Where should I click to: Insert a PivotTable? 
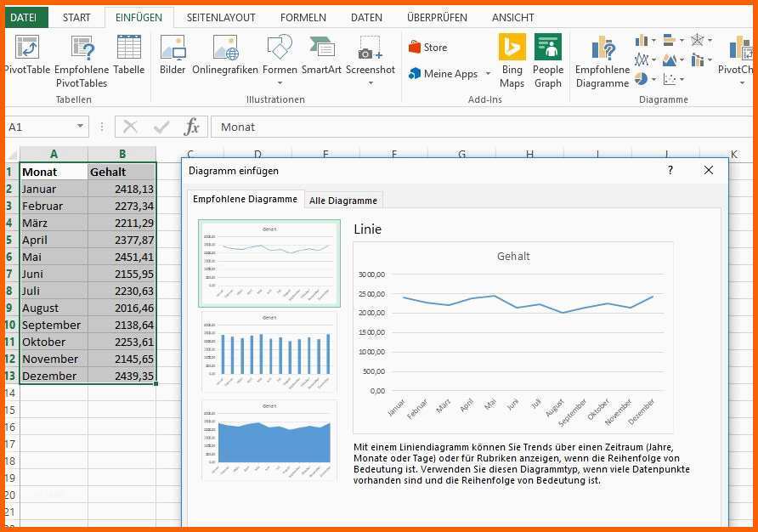27,54
